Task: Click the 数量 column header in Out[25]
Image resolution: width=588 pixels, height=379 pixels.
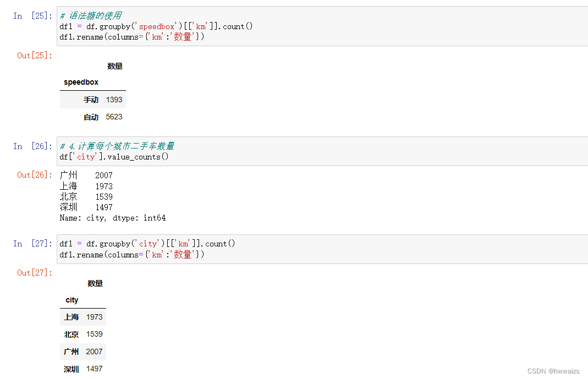Action: pos(115,67)
